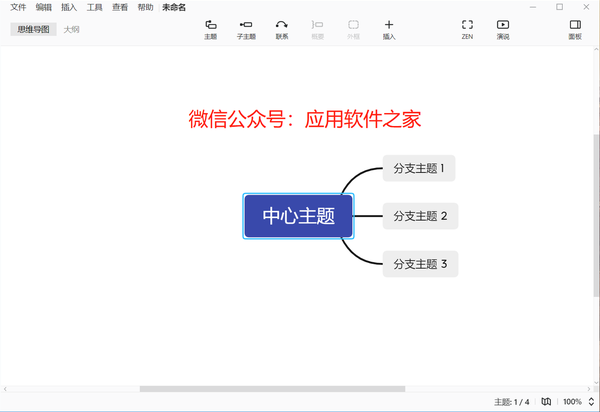Click the 概要 (Summary) toolbar icon
600x412 pixels.
pyautogui.click(x=317, y=28)
